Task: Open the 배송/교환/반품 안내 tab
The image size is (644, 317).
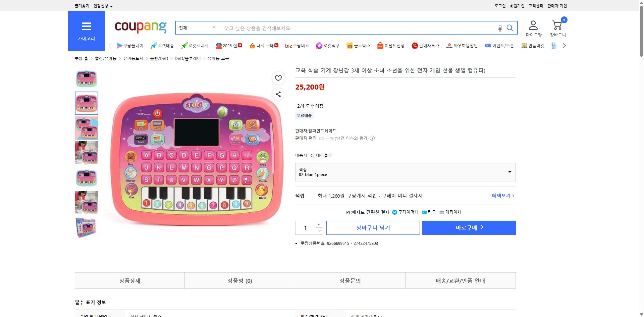Action: click(x=460, y=280)
